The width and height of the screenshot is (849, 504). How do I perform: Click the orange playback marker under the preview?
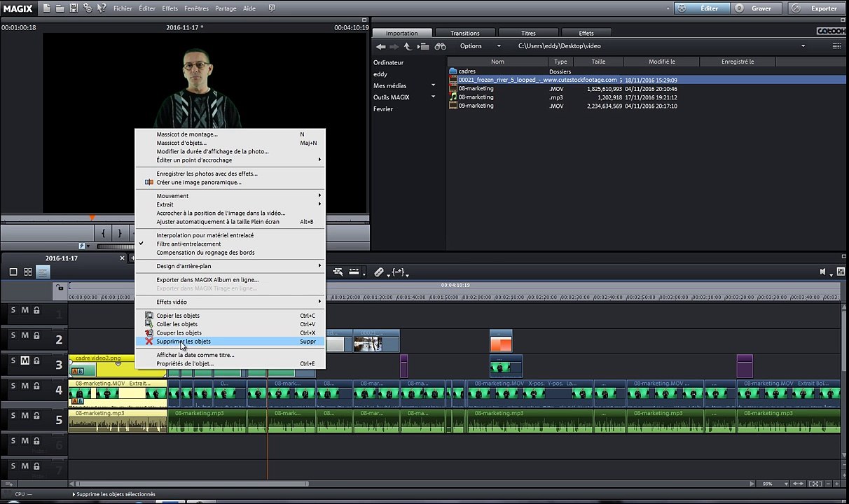92,218
